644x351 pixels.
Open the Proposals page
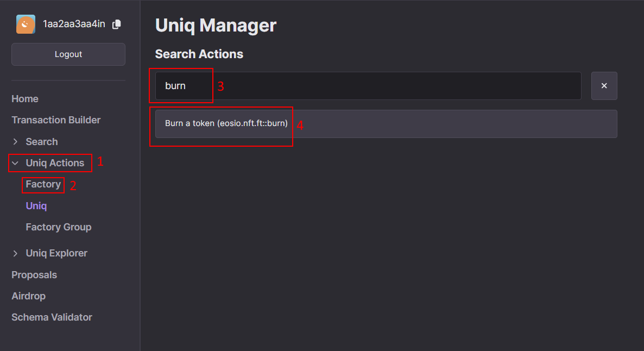coord(34,275)
